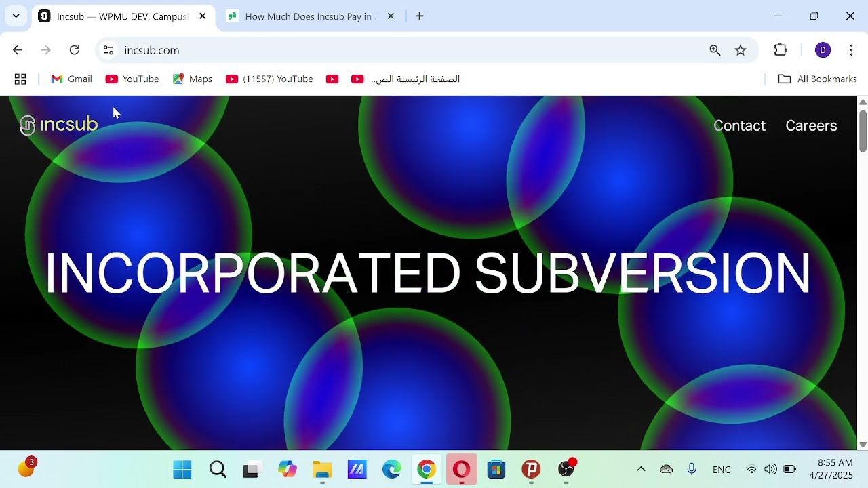Open File Explorer from the taskbar
Image resolution: width=868 pixels, height=488 pixels.
[322, 469]
